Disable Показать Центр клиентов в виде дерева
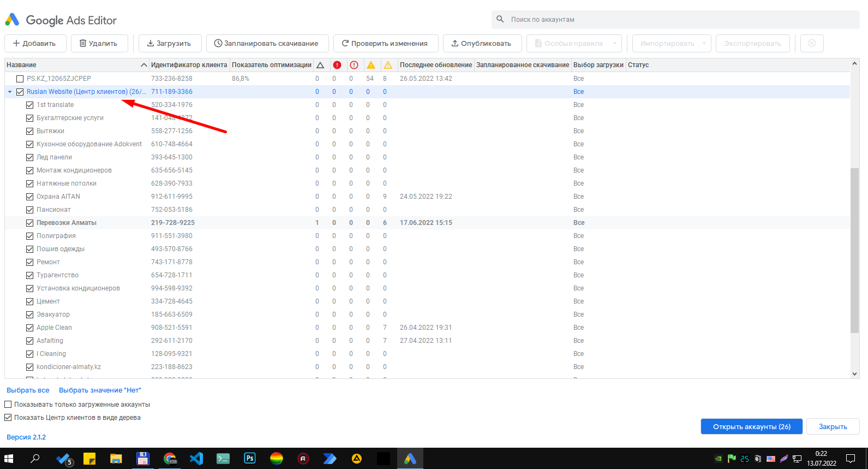Image resolution: width=868 pixels, height=469 pixels. [8, 418]
